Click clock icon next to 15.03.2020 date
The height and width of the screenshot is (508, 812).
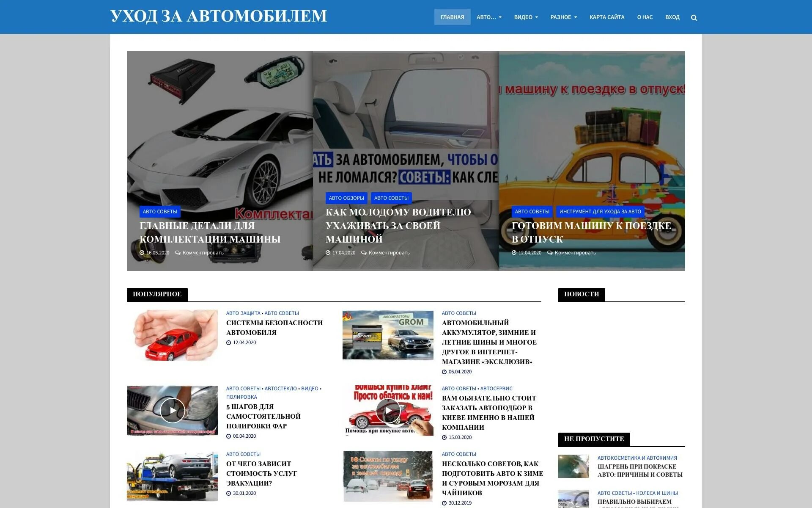coord(444,437)
